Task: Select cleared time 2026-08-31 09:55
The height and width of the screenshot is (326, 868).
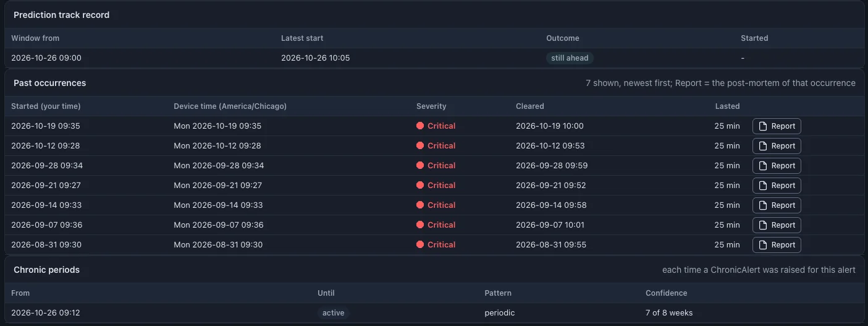Action: [552, 245]
